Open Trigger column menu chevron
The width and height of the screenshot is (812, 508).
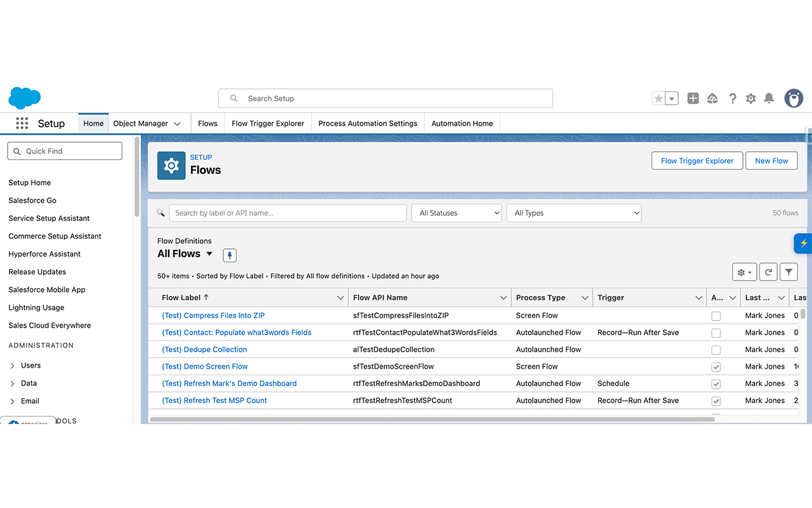pos(698,298)
